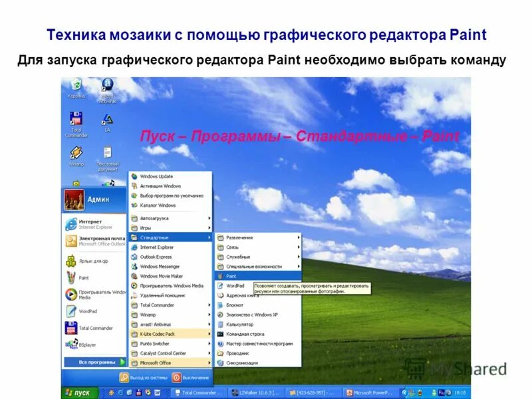This screenshot has height=399, width=532.
Task: Open Электронная почта Microsoft Office Outlook
Action: point(94,239)
